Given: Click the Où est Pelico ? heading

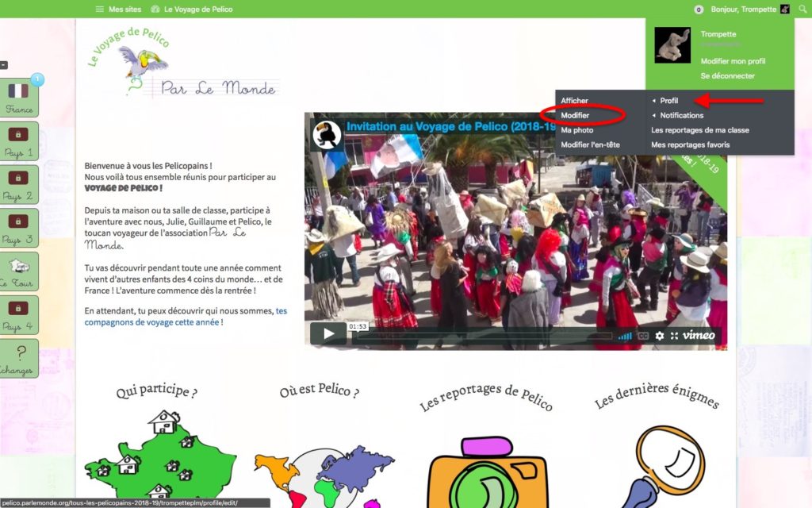Looking at the screenshot, I should 319,391.
